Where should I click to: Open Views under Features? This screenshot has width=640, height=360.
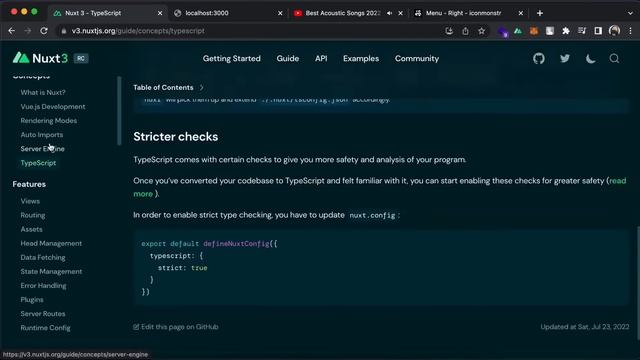click(x=30, y=201)
